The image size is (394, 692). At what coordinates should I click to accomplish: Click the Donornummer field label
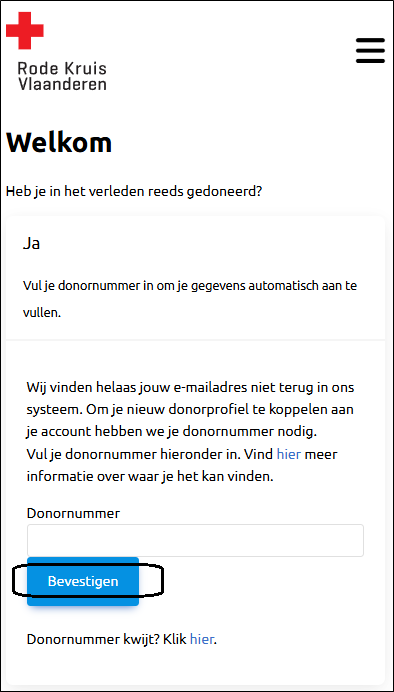(x=73, y=513)
